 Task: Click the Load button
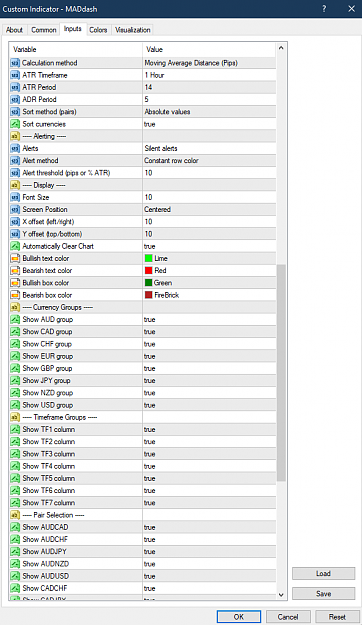point(323,574)
